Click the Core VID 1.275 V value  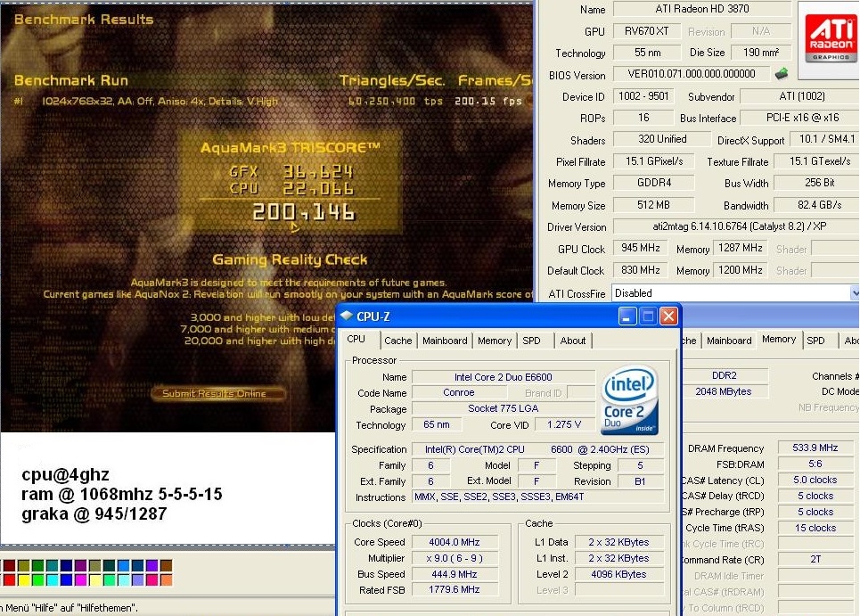(x=563, y=424)
